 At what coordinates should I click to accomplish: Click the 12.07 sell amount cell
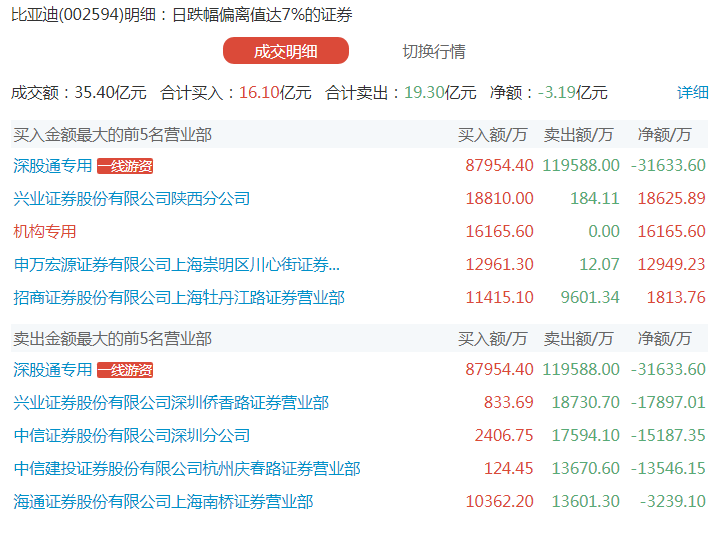(599, 265)
